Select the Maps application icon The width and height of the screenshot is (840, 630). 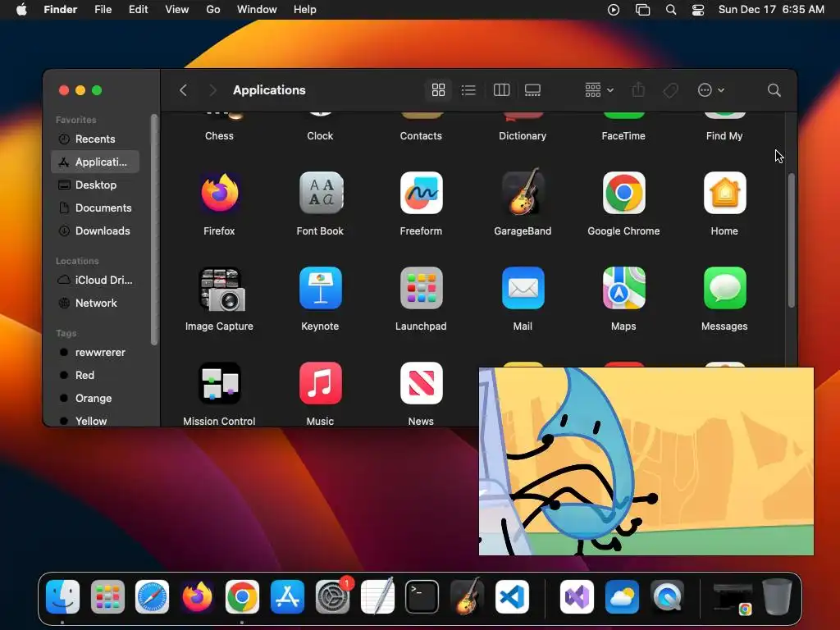623,288
